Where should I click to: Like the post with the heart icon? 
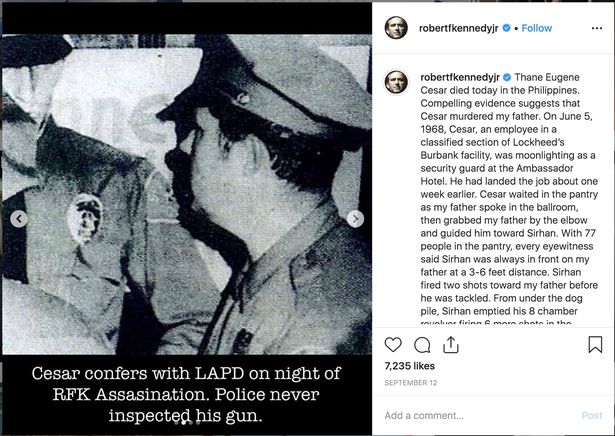click(393, 345)
